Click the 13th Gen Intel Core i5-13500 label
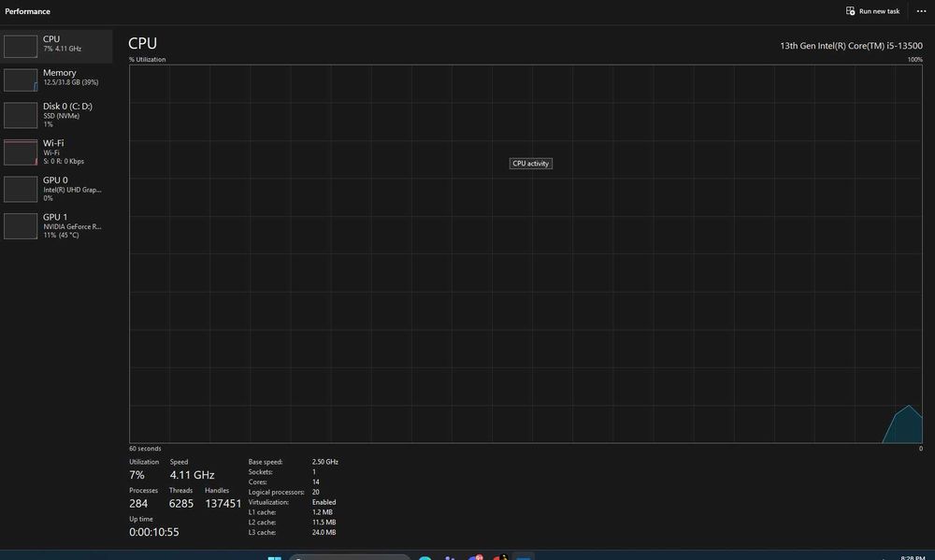The width and height of the screenshot is (935, 560). tap(851, 46)
